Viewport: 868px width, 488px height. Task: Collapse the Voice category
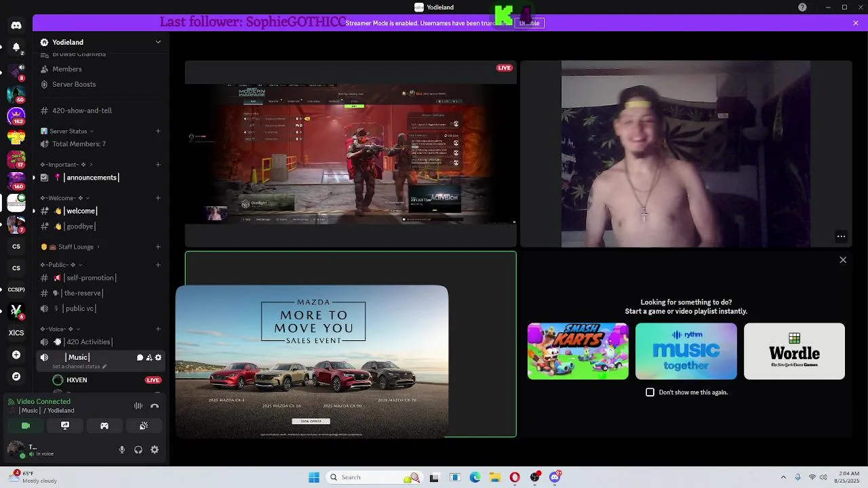(60, 329)
